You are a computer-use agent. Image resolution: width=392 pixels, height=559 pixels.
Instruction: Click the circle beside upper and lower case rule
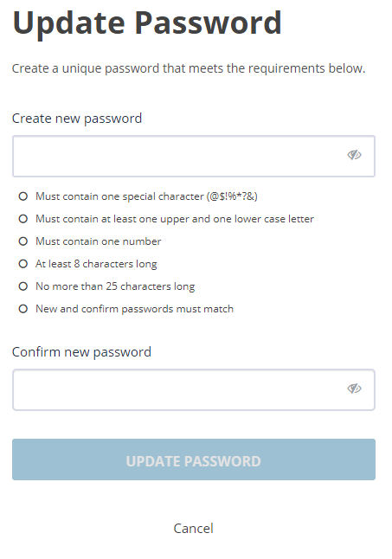[23, 219]
